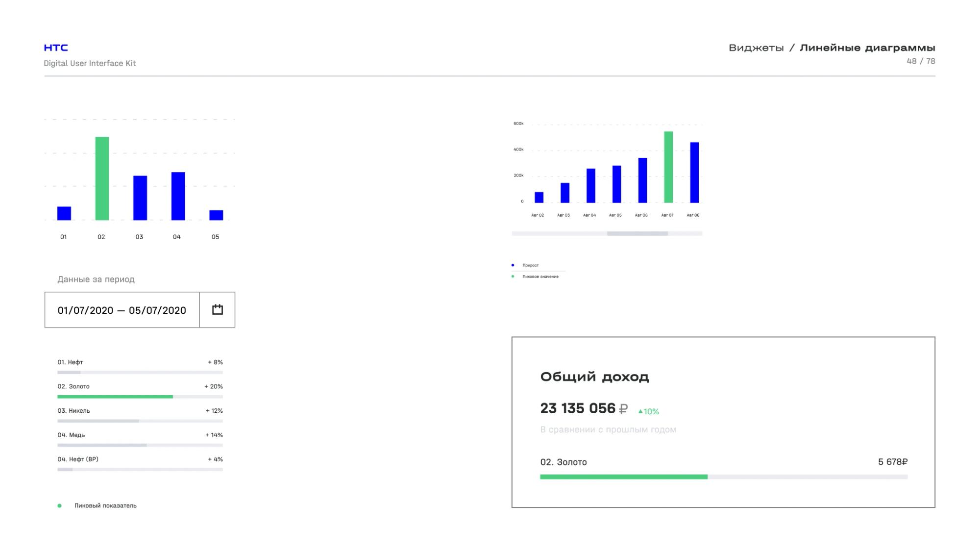980x551 pixels.
Task: Click the 23 135 056 total amount
Action: point(578,408)
